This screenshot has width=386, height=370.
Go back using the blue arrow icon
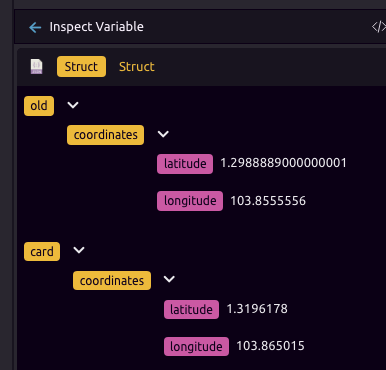click(35, 27)
